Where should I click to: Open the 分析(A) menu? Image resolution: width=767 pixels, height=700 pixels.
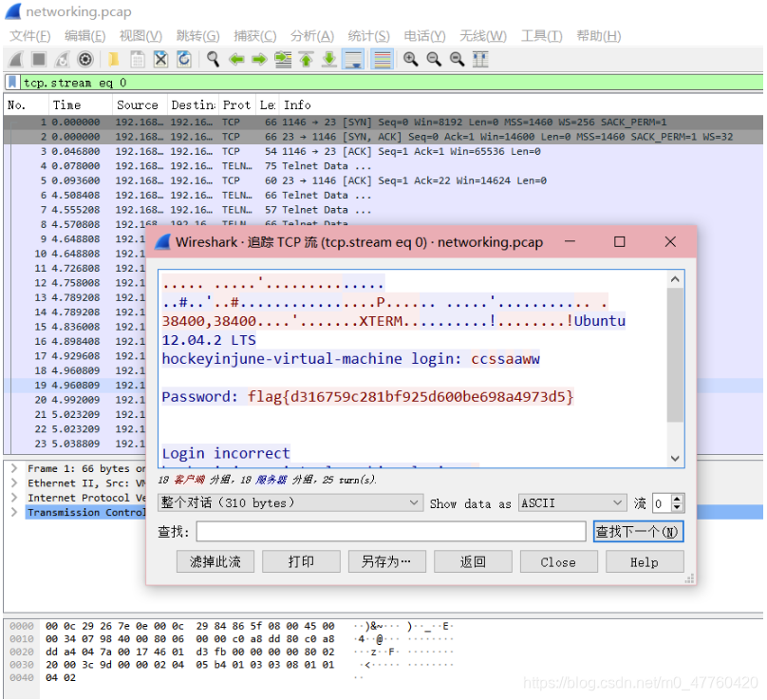(312, 36)
